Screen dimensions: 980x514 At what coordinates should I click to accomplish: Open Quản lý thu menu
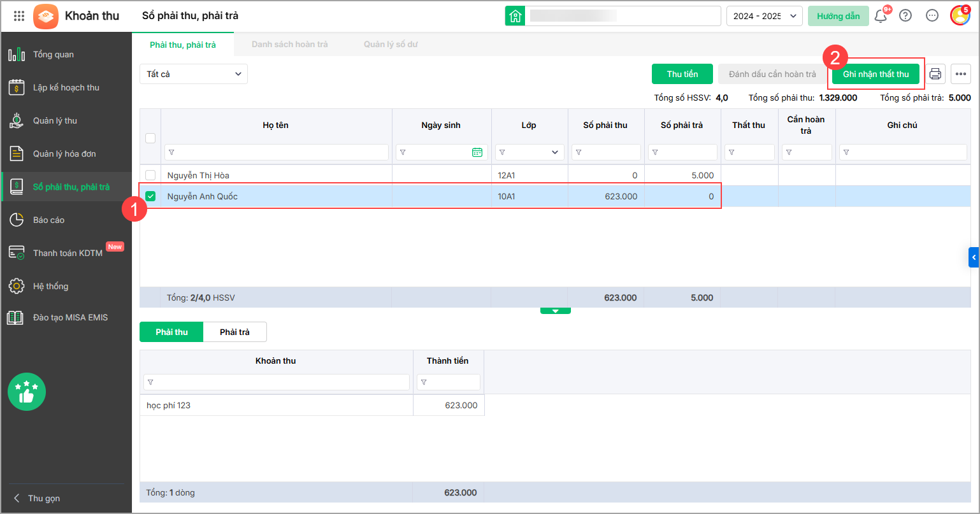tap(66, 121)
